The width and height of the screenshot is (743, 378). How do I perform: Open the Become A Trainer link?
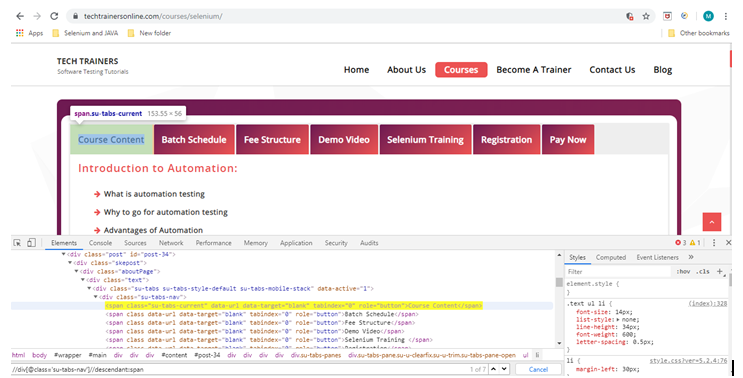pyautogui.click(x=534, y=70)
